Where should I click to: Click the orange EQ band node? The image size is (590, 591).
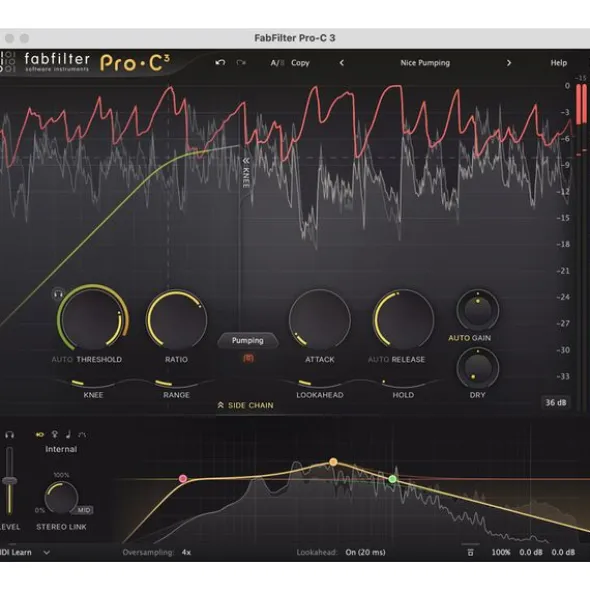click(333, 462)
